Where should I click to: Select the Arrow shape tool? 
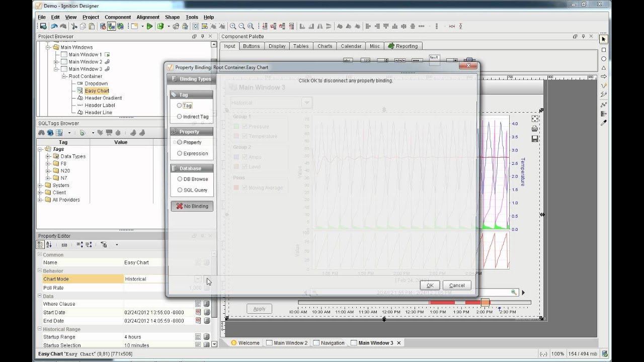click(x=604, y=76)
